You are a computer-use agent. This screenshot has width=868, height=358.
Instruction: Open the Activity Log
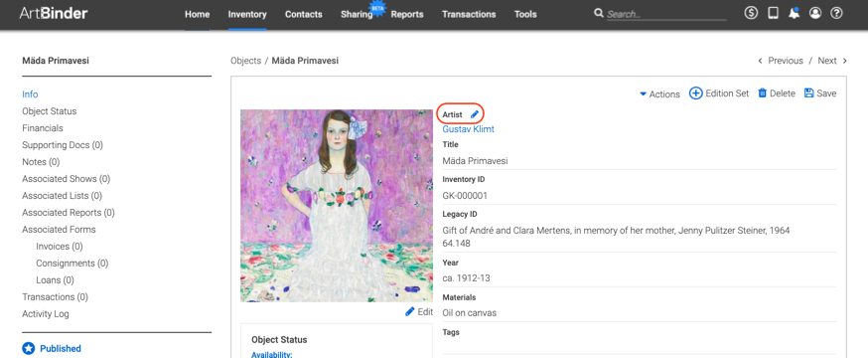pyautogui.click(x=46, y=313)
